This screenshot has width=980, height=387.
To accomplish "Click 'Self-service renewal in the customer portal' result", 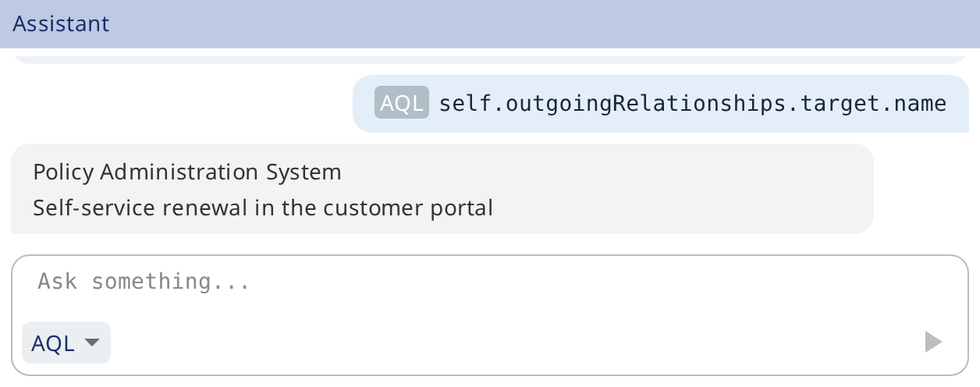I will click(x=263, y=208).
